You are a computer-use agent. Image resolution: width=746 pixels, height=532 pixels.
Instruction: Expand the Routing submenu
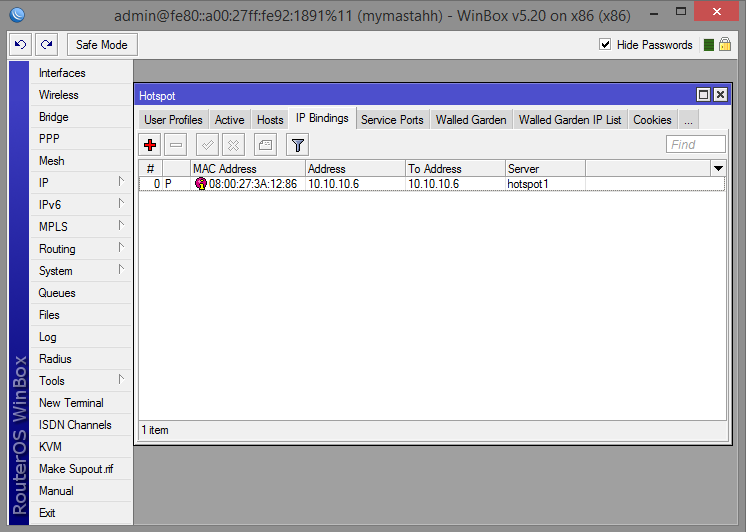tap(121, 247)
